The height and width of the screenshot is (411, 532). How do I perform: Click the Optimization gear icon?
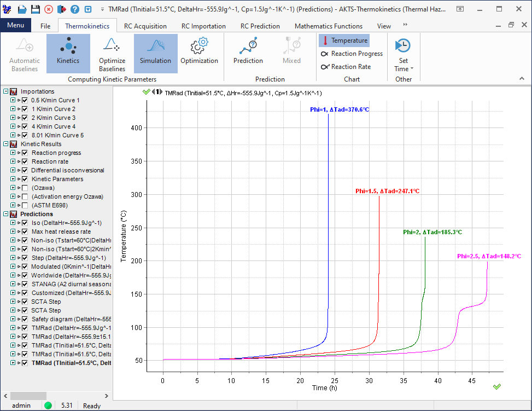coord(199,53)
